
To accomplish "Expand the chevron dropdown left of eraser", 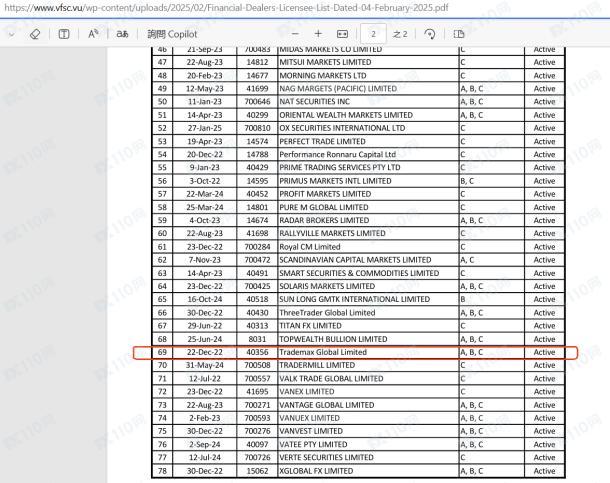I will coord(11,35).
